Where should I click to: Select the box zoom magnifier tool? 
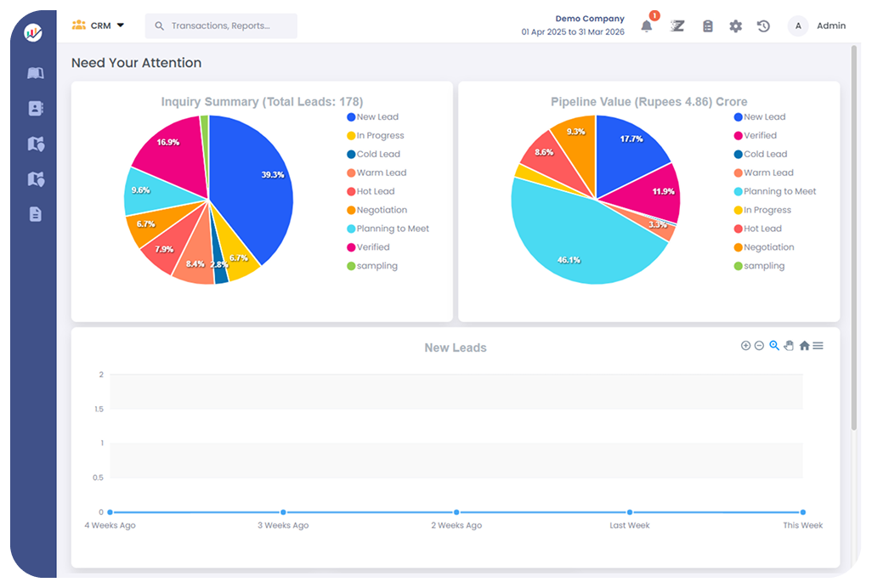[774, 346]
